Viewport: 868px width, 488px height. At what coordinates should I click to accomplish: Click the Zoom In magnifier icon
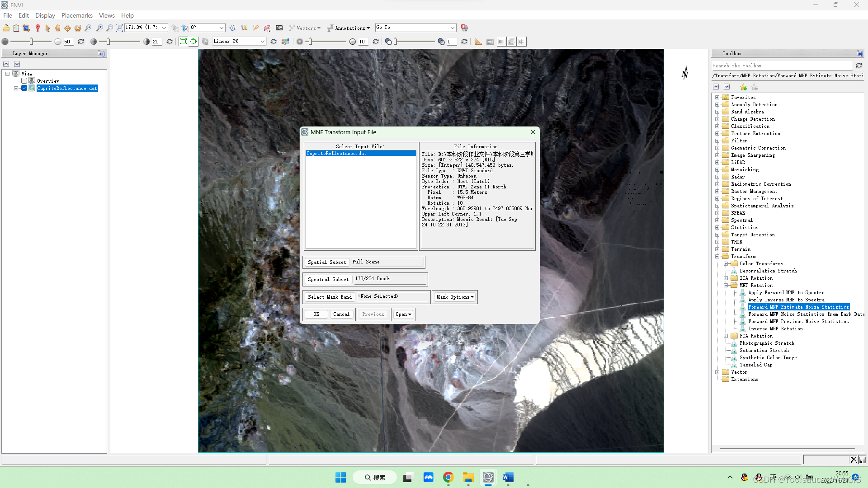(99, 28)
